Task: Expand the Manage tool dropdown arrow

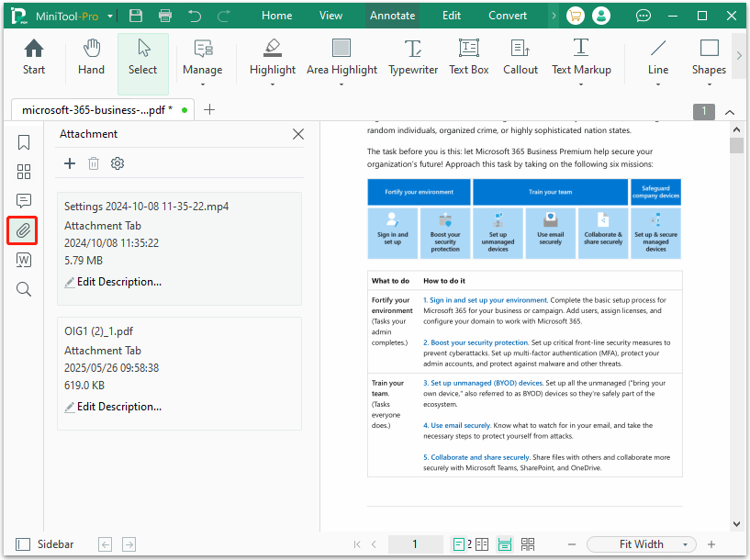Action: (203, 84)
